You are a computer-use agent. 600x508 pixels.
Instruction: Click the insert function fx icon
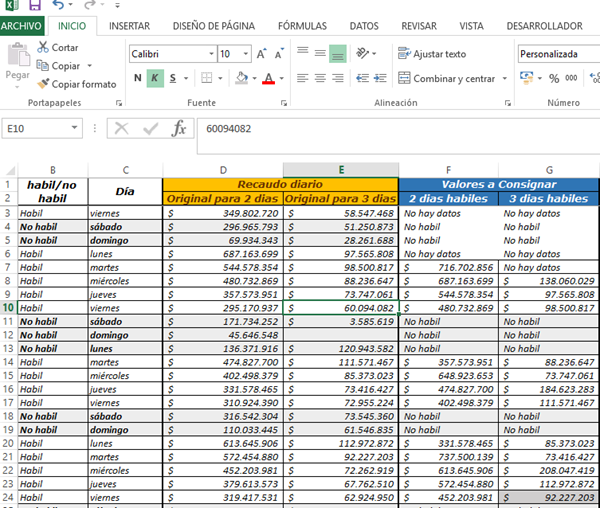(x=179, y=128)
